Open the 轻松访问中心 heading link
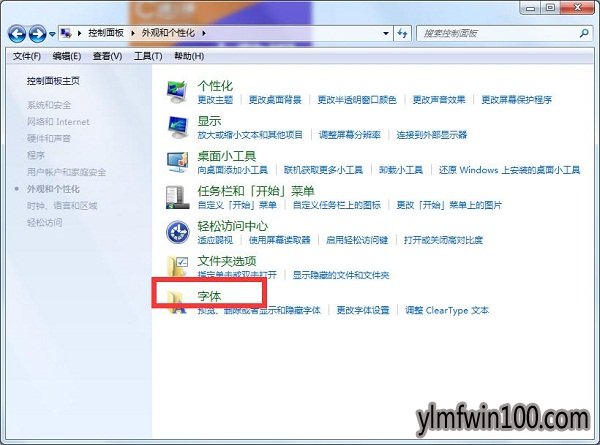 pos(233,226)
